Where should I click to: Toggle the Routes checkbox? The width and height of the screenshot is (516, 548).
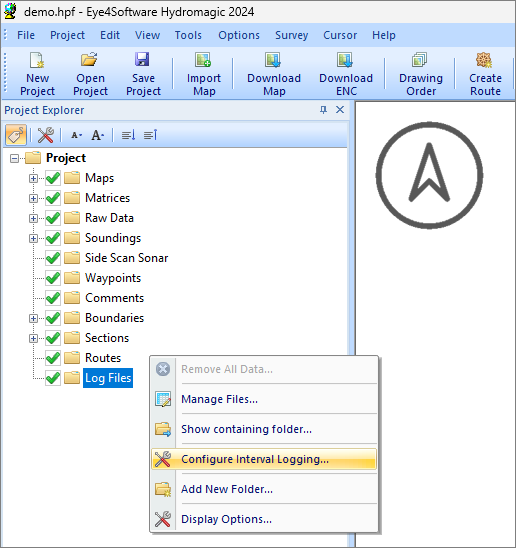pos(53,358)
